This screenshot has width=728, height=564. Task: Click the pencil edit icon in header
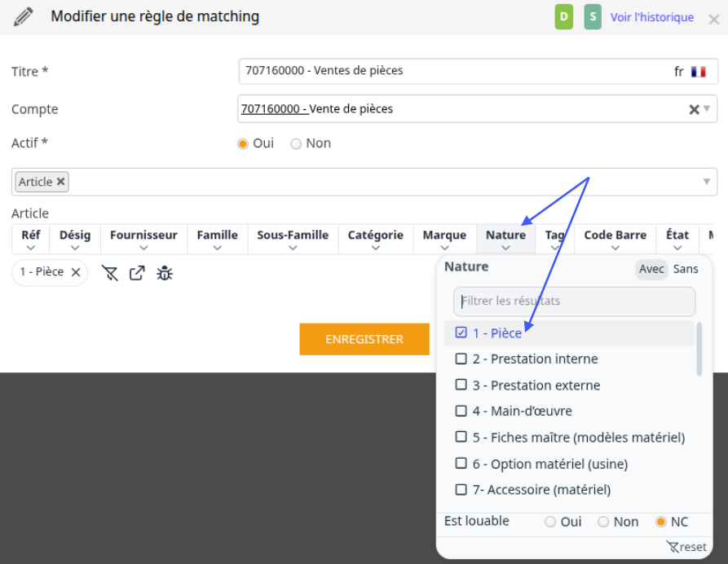pos(23,17)
